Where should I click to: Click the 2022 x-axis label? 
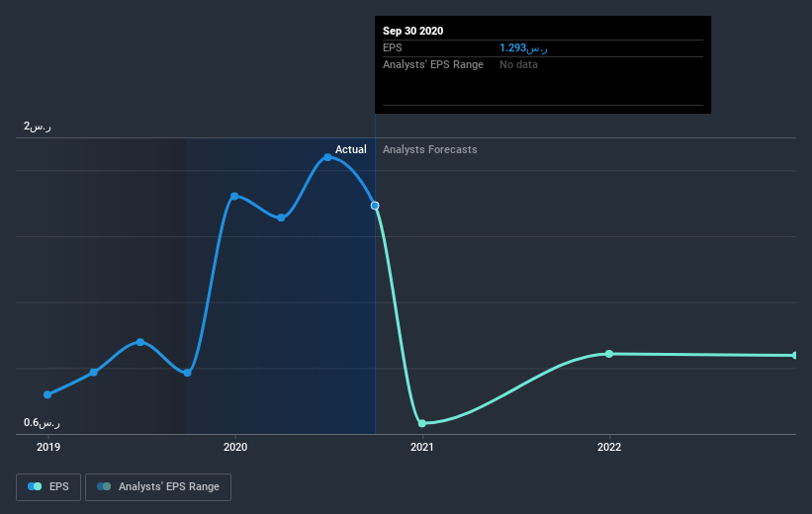[609, 447]
